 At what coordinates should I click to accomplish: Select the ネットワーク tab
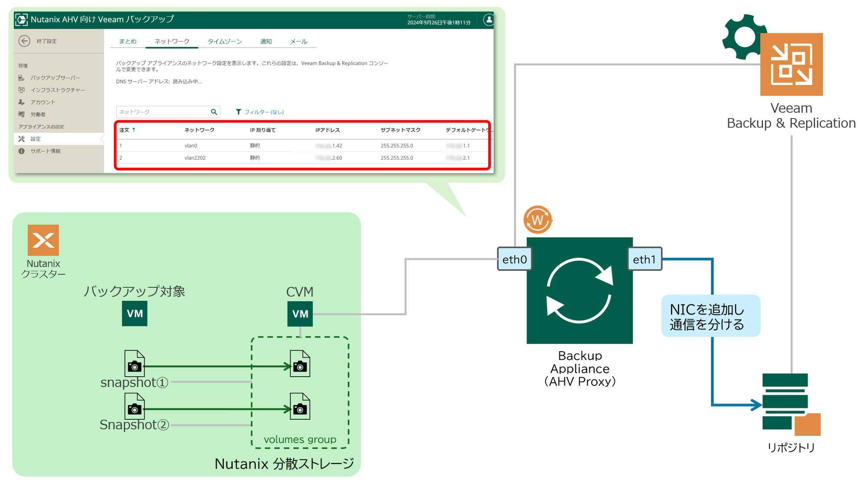point(172,41)
